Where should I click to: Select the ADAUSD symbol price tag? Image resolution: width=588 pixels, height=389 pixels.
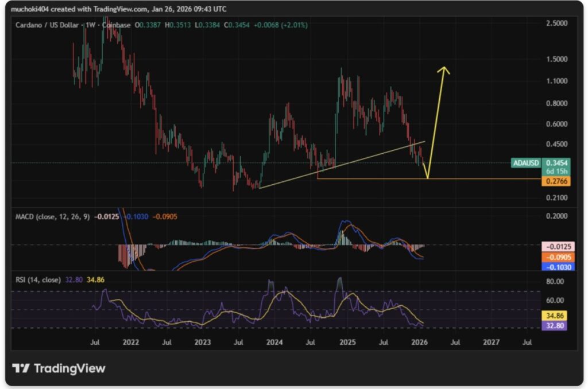(x=526, y=163)
